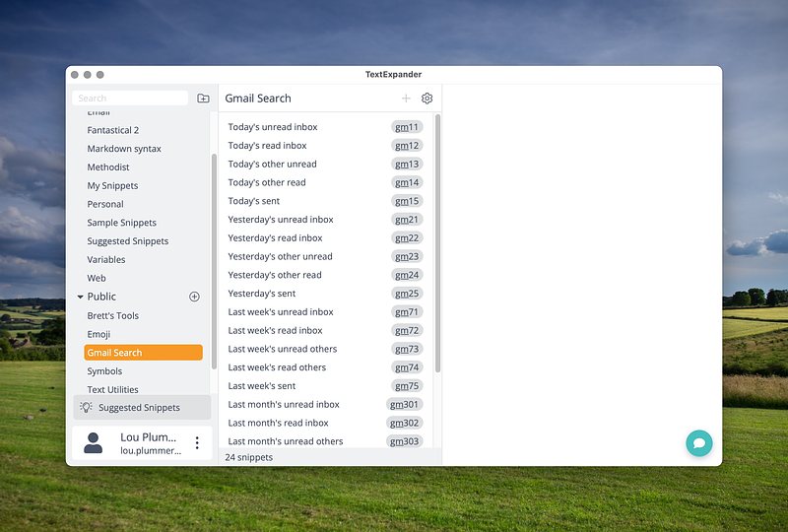Click the gm75 abbreviation badge
788x532 pixels.
[407, 386]
